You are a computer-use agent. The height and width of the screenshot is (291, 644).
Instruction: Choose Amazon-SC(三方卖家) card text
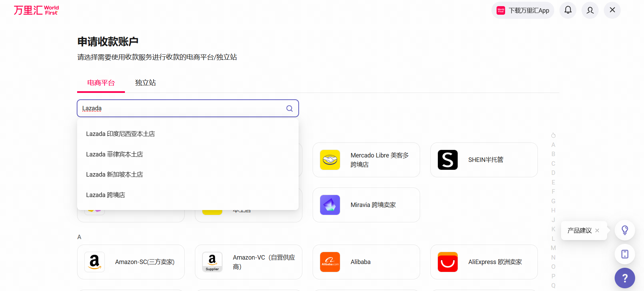pos(145,262)
